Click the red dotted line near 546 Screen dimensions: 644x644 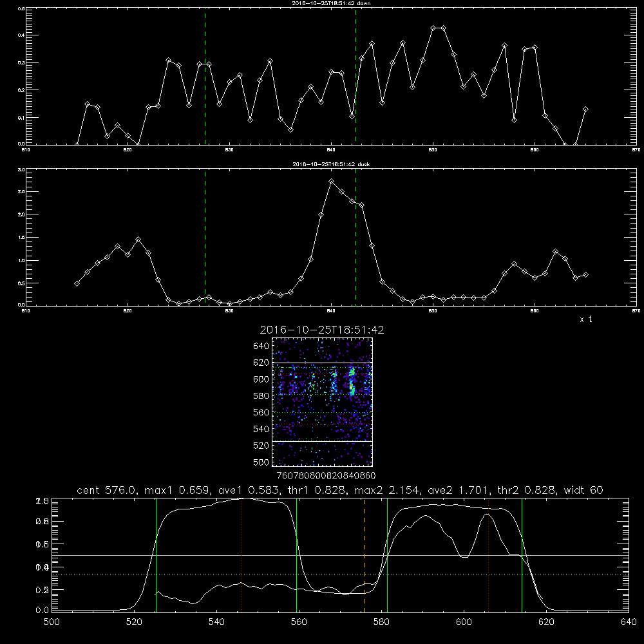coord(241,554)
